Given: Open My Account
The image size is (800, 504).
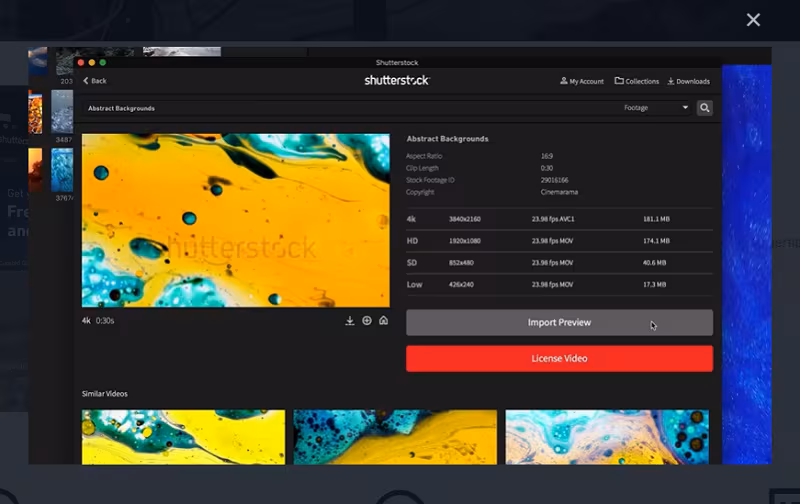Looking at the screenshot, I should (582, 81).
